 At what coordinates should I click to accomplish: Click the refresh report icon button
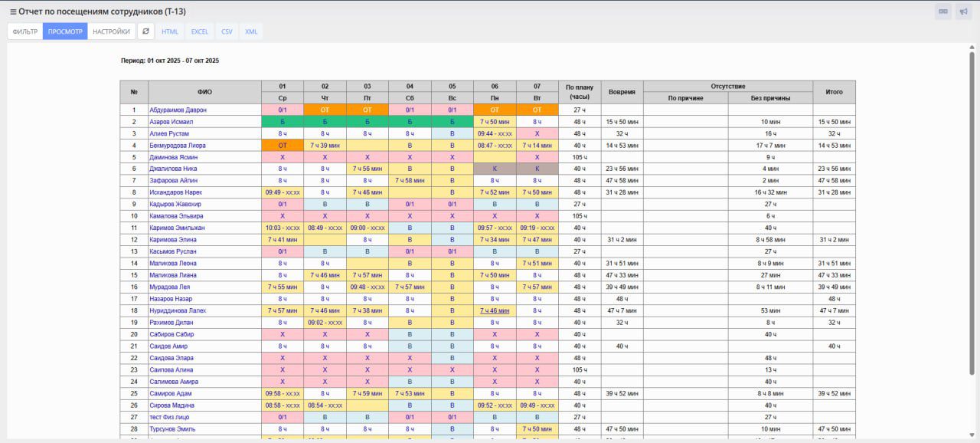[x=145, y=31]
